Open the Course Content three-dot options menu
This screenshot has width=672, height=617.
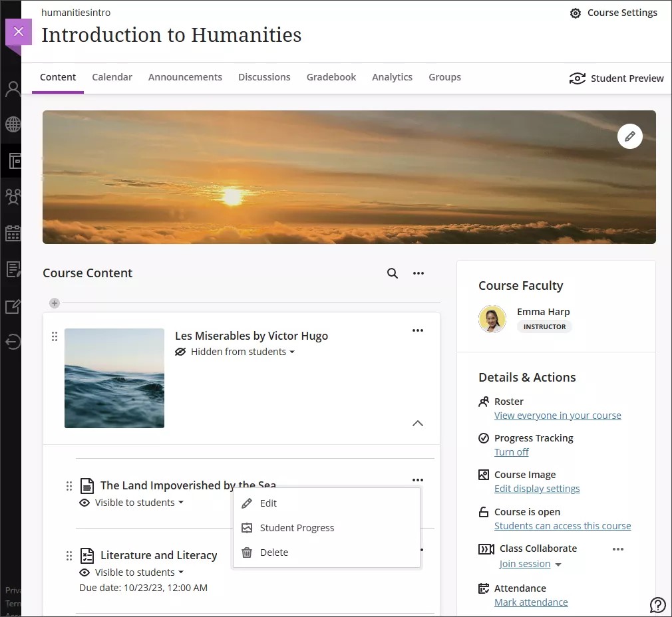(419, 273)
